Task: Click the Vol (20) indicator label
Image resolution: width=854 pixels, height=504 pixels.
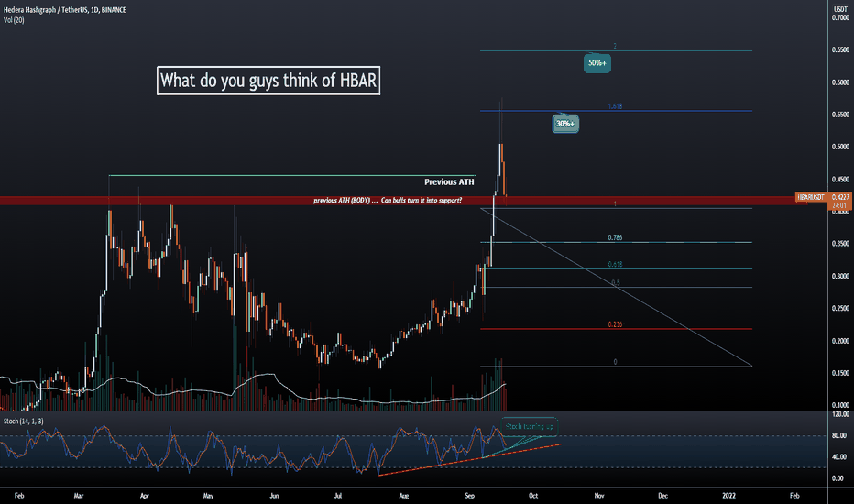Action: [14, 20]
